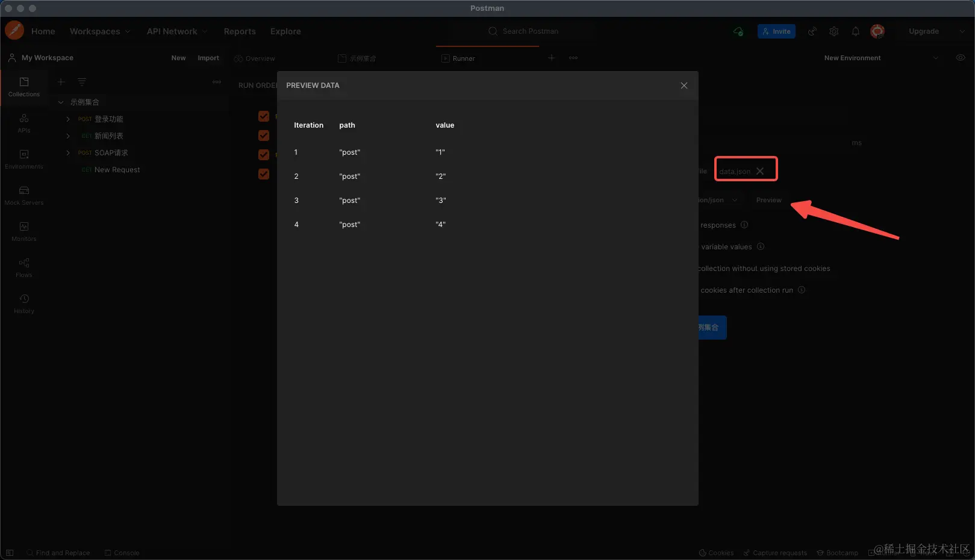Image resolution: width=975 pixels, height=560 pixels.
Task: Uncheck the fourth run order checkbox
Action: 264,174
